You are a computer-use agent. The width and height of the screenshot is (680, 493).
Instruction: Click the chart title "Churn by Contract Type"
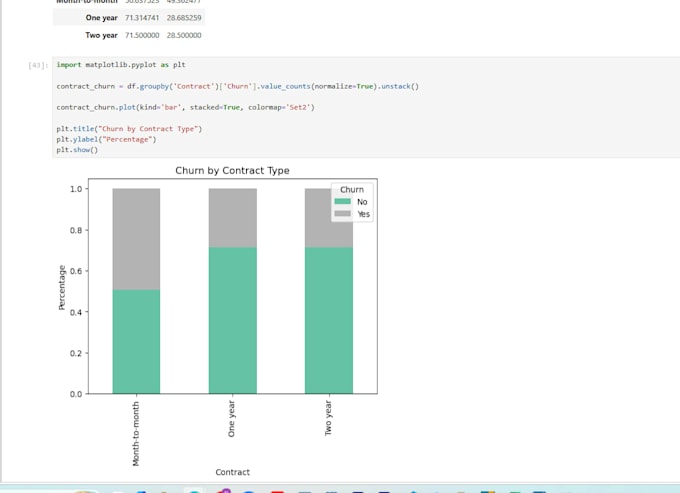point(232,170)
